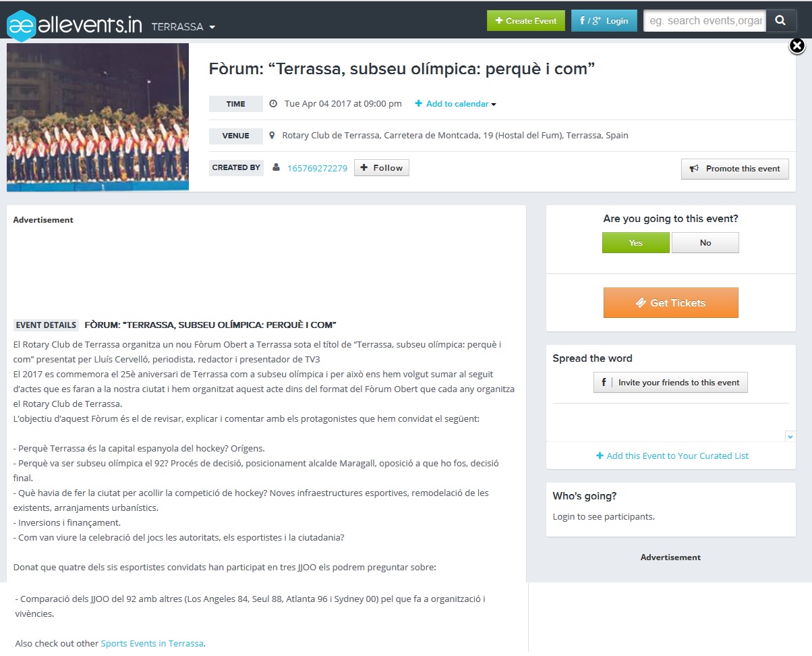
Task: Open the Sports Events in Terrassa link
Action: click(152, 643)
